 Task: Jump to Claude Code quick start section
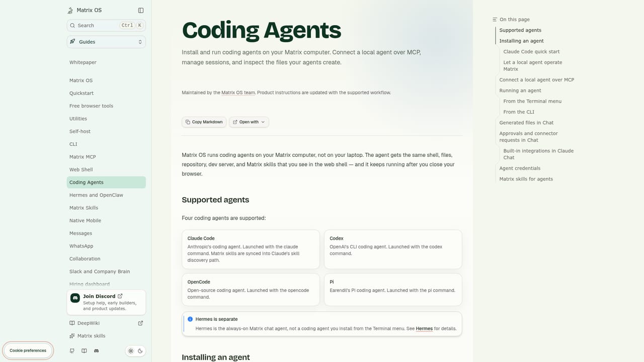coord(531,52)
